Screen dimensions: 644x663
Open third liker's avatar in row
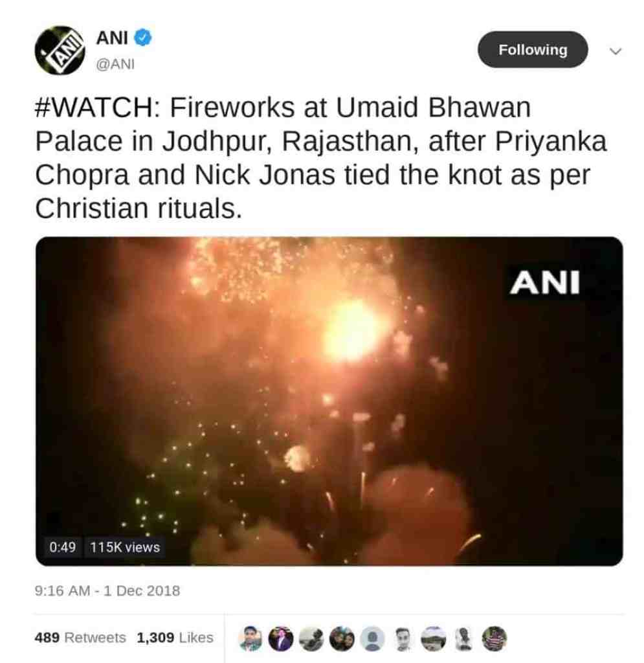click(x=311, y=638)
